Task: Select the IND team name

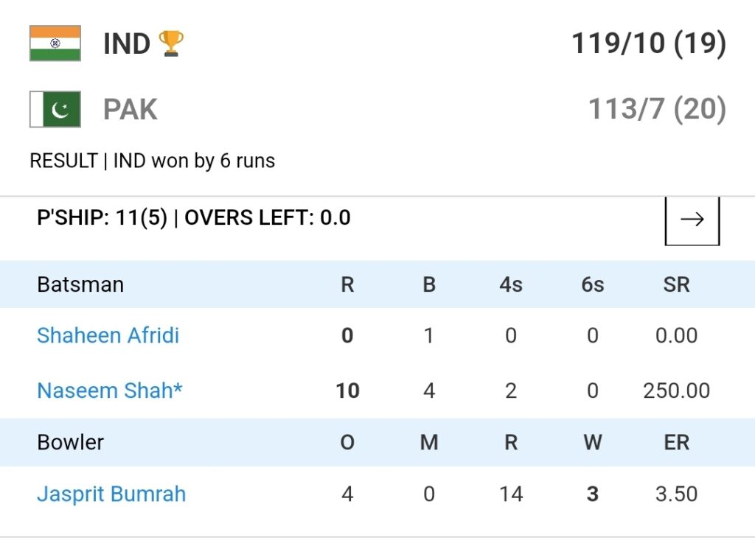Action: click(127, 43)
